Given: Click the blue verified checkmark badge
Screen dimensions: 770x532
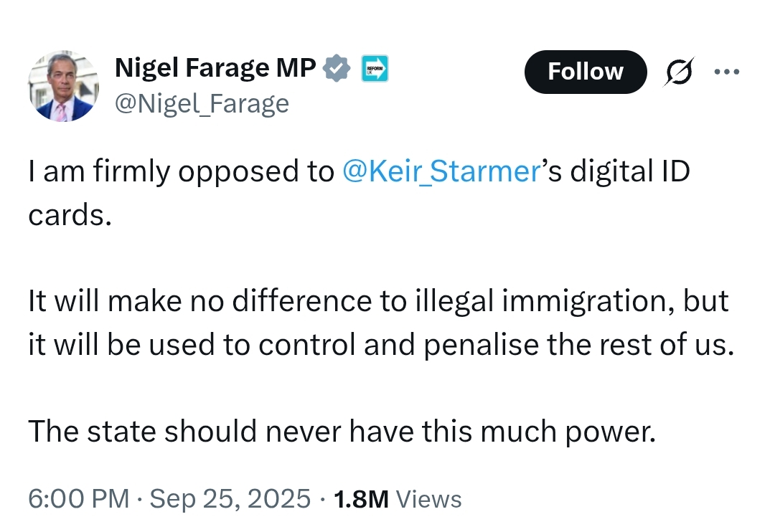Looking at the screenshot, I should point(336,69).
